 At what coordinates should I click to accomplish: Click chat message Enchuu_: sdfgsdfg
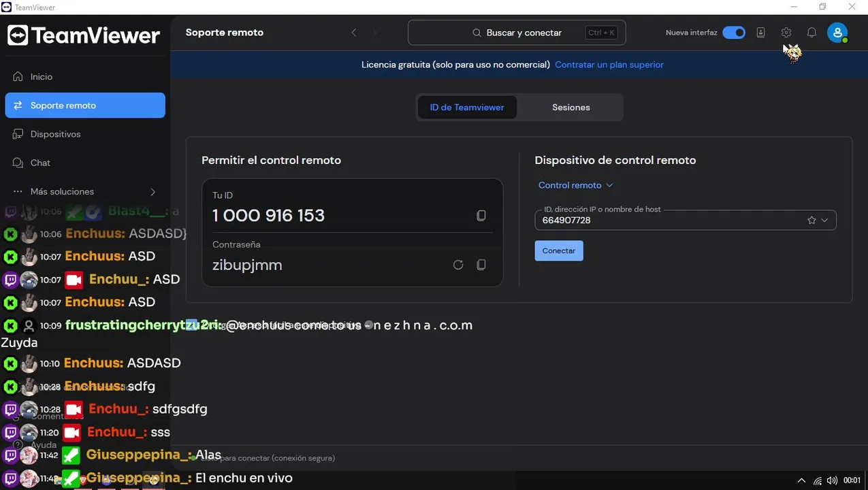point(148,409)
